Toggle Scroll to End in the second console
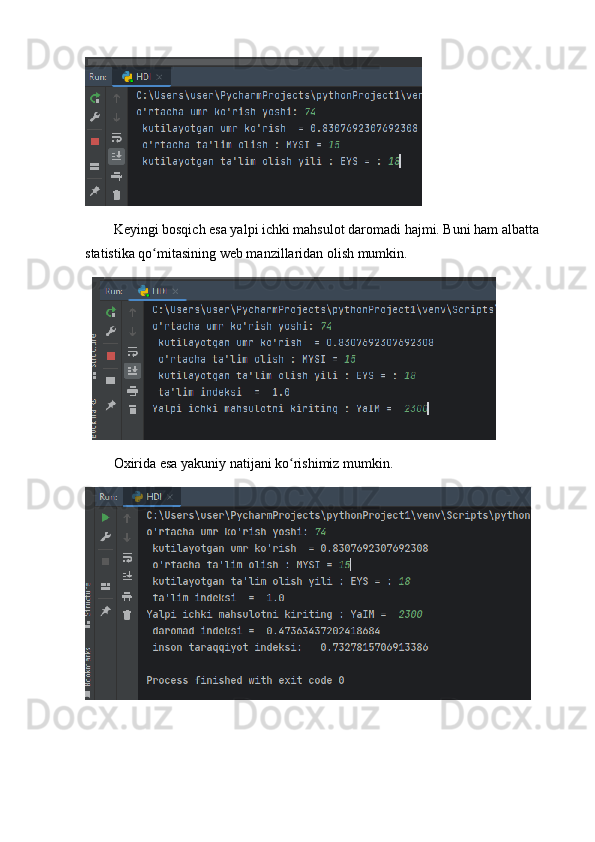 133,371
